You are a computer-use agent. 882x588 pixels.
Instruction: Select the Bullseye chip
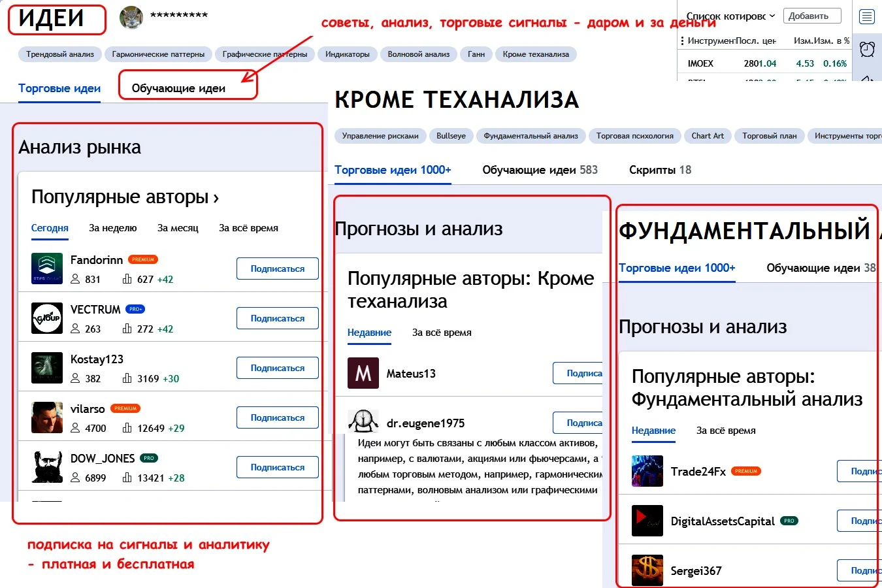pos(451,136)
